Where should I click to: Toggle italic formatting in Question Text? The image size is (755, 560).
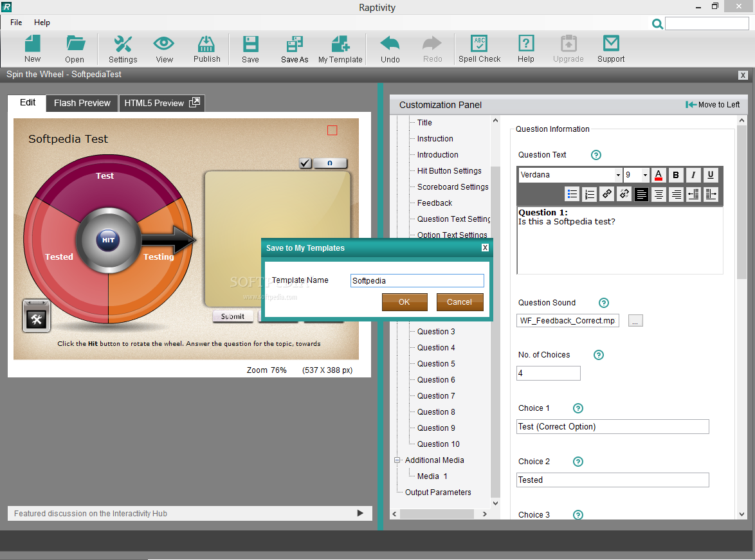click(x=693, y=175)
